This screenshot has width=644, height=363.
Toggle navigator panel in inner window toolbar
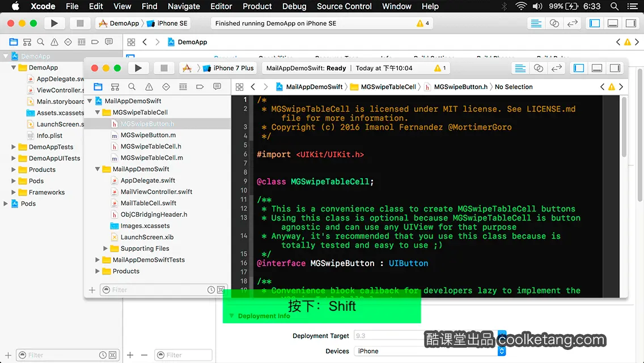coord(579,68)
